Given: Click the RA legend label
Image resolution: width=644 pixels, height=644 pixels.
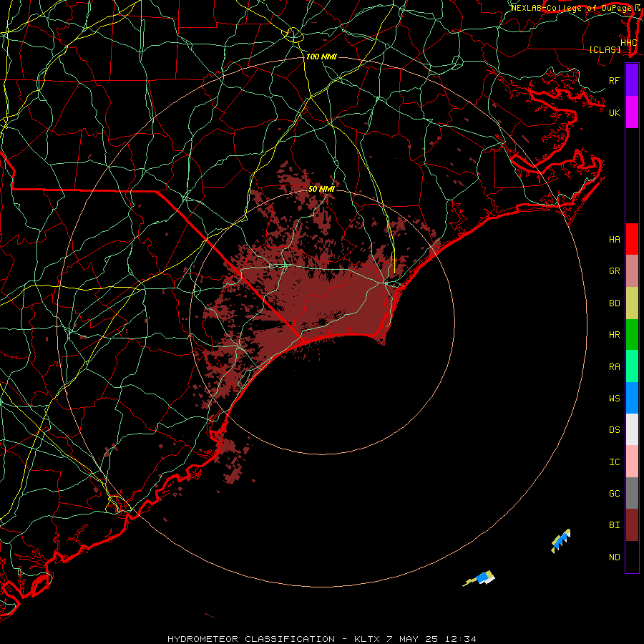Looking at the screenshot, I should click(614, 367).
